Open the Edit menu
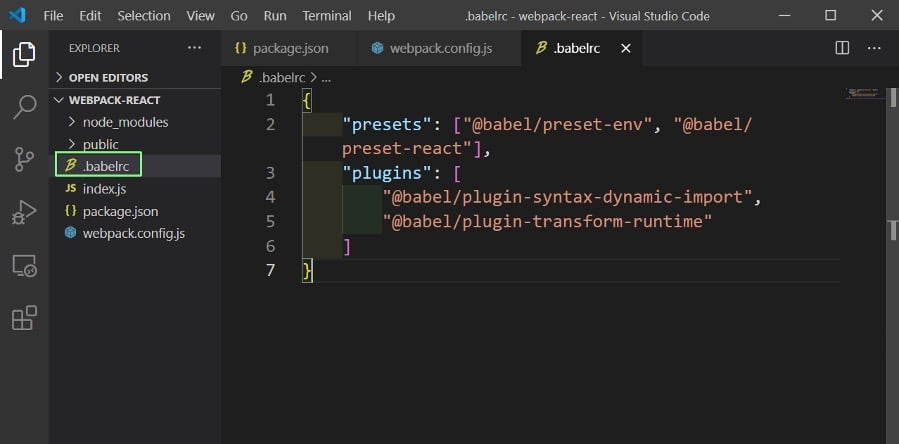899x444 pixels. [x=90, y=16]
